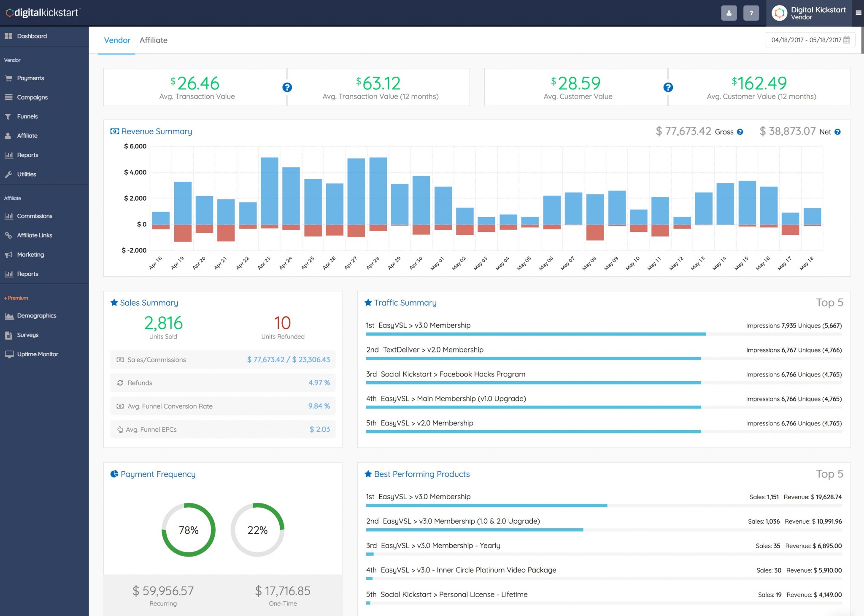Switch to the Affiliate tab
The width and height of the screenshot is (864, 616).
coord(154,40)
